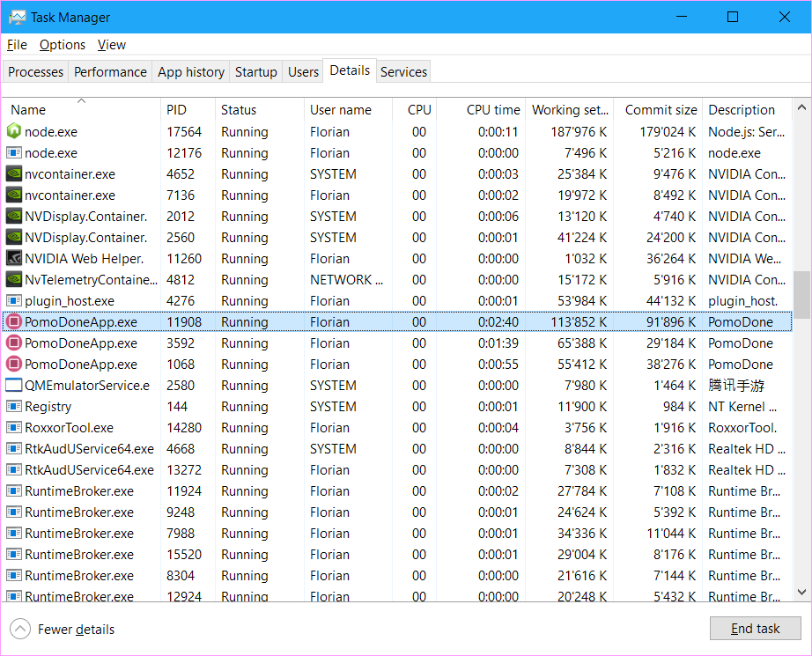Click the QMEmulatorService process icon
The height and width of the screenshot is (656, 812).
click(x=14, y=386)
